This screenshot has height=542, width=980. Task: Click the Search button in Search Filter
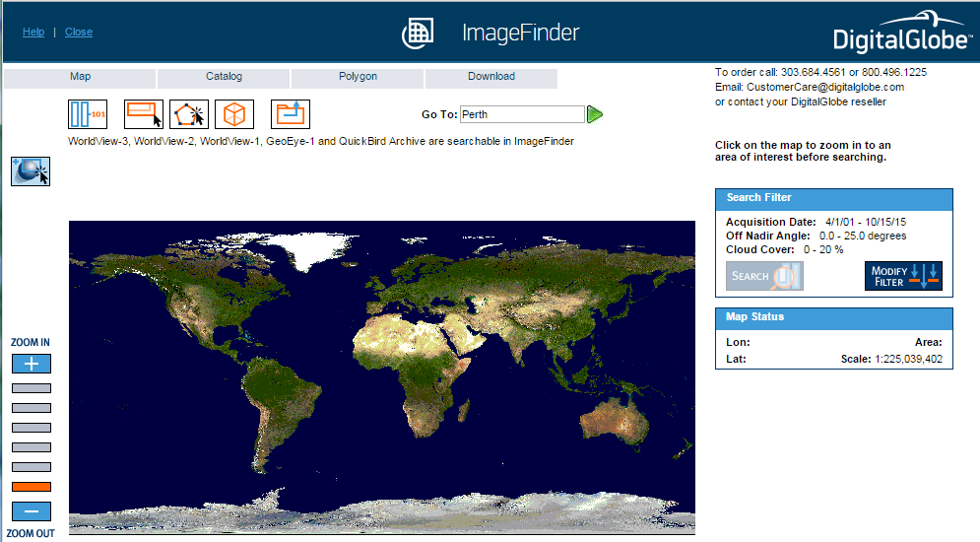764,276
